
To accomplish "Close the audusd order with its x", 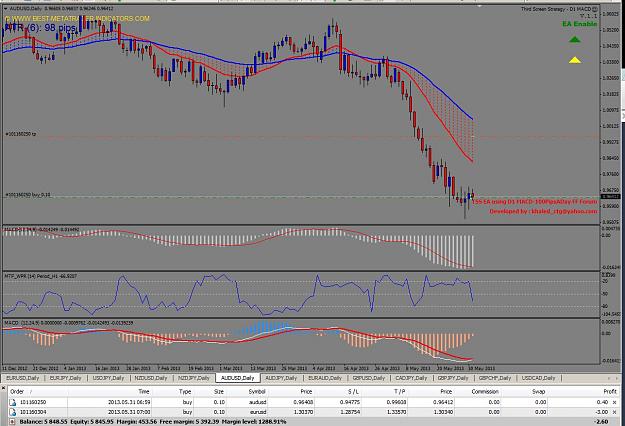I will click(x=614, y=402).
